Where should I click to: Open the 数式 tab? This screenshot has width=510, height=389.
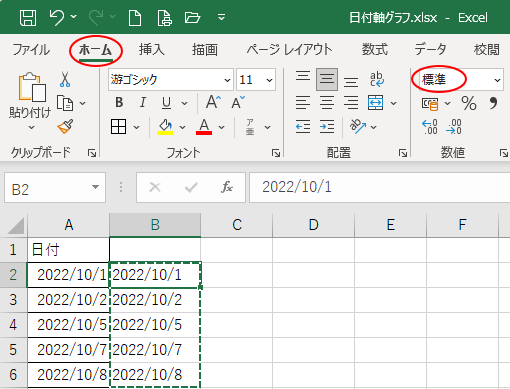(375, 50)
